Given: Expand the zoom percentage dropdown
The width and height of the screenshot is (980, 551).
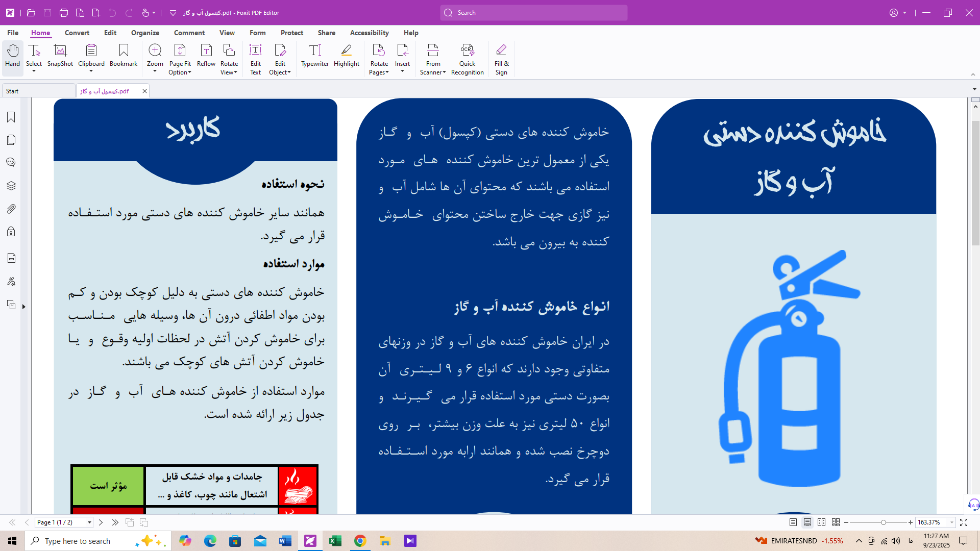Looking at the screenshot, I should tap(952, 522).
